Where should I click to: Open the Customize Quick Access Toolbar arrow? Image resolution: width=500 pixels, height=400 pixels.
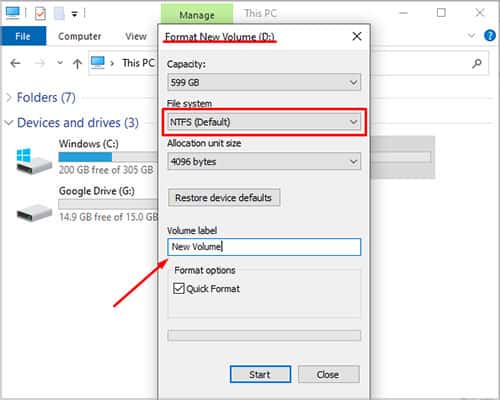tap(75, 14)
